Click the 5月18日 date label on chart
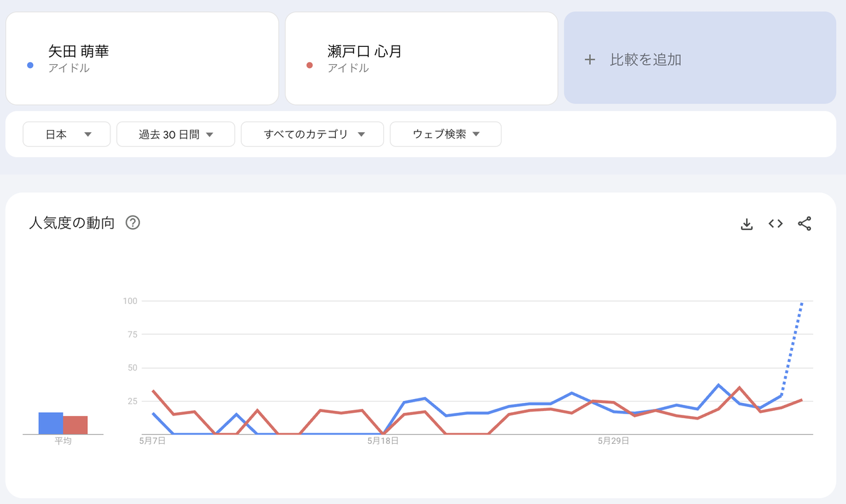 tap(383, 441)
